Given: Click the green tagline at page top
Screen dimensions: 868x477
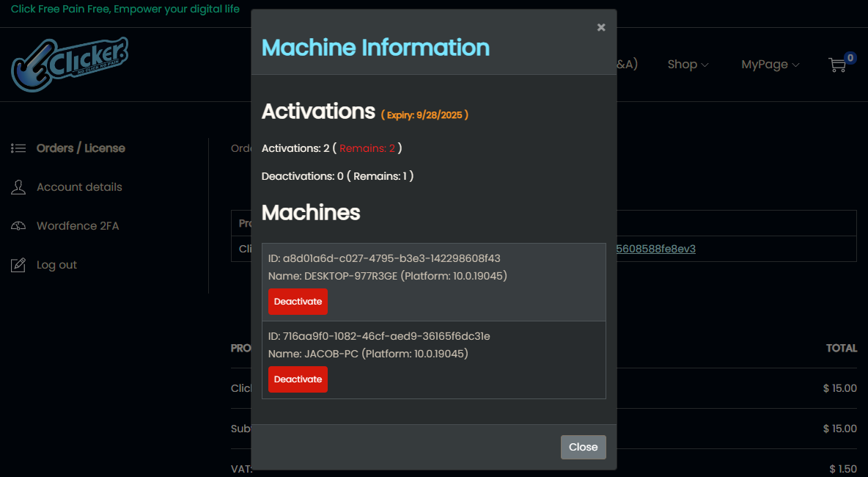Looking at the screenshot, I should [x=125, y=9].
